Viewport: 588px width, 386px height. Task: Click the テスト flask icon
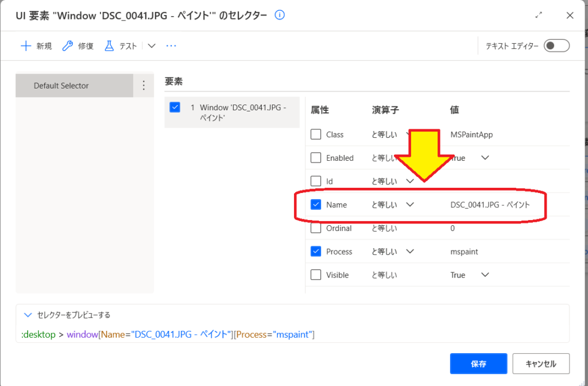pos(110,46)
